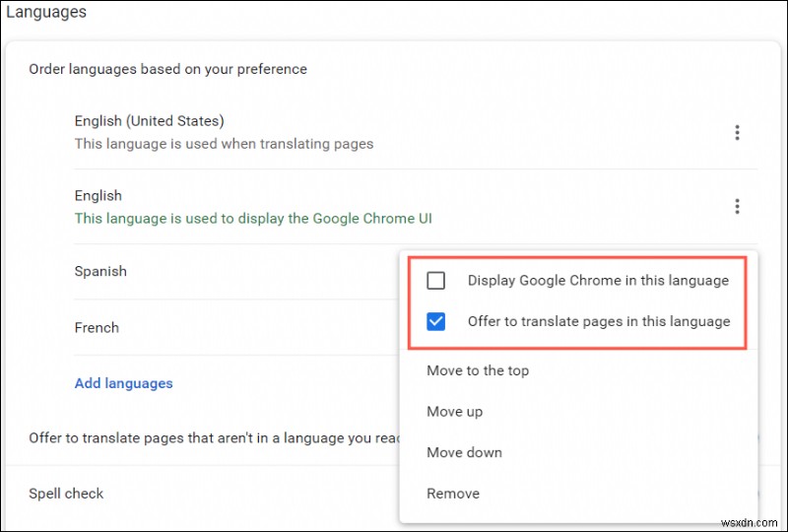Viewport: 788px width, 532px height.
Task: Click the Spanish language entry
Action: 100,272
